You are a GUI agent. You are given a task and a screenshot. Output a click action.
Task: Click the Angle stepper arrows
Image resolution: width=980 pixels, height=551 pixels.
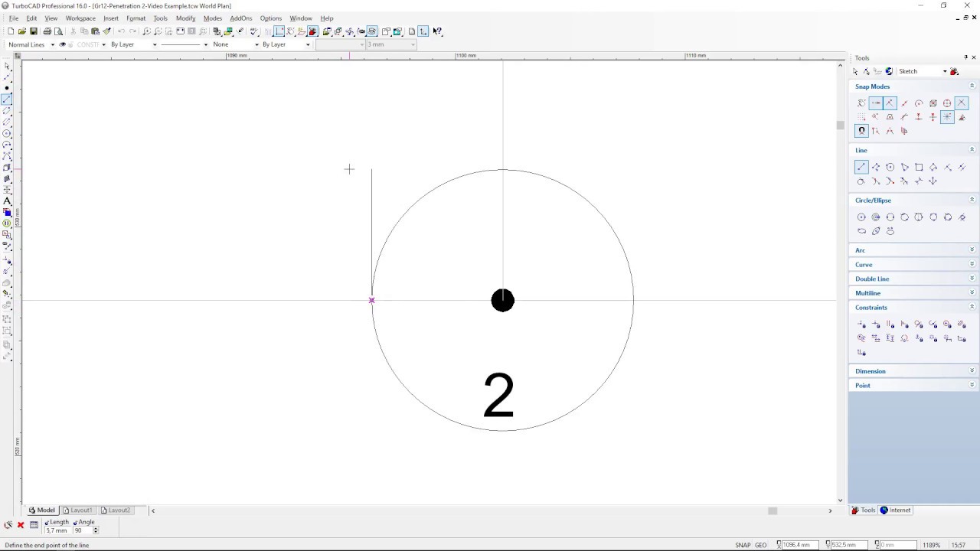coord(96,530)
